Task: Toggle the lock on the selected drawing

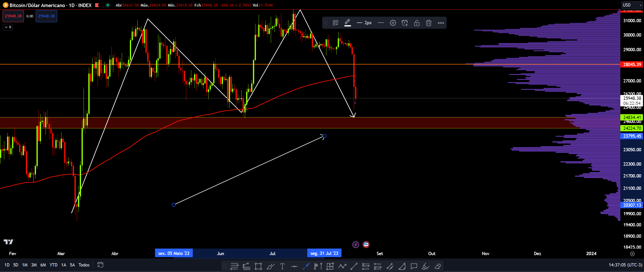Action: click(417, 23)
